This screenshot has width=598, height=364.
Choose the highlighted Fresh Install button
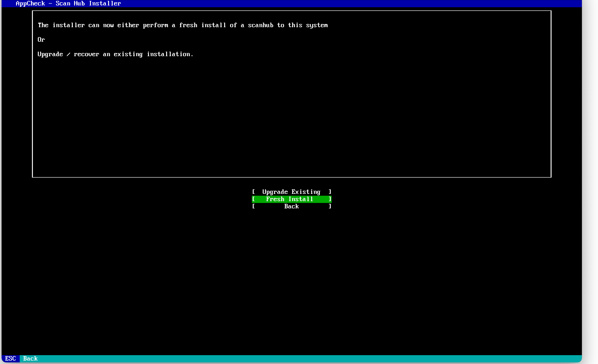[292, 199]
